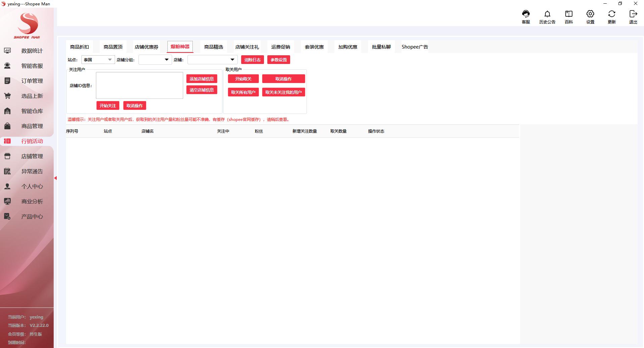644x348 pixels.
Task: Click 智能客服 sidebar person icon
Action: coord(7,66)
